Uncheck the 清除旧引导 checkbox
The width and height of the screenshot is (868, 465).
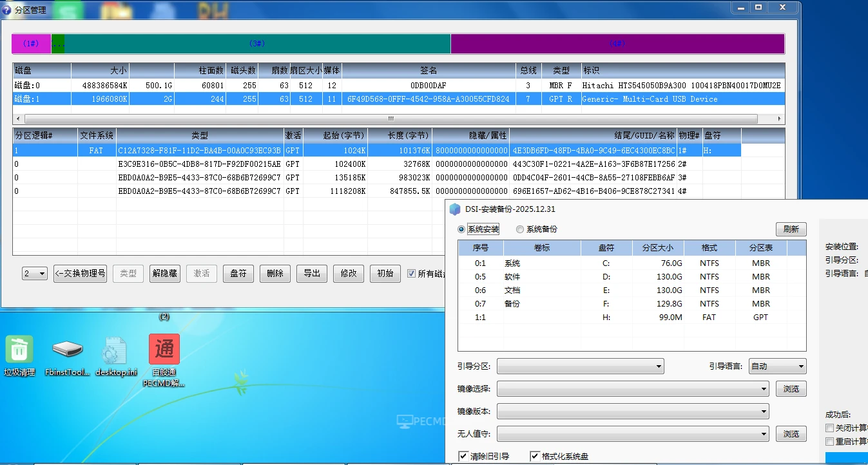coord(463,455)
